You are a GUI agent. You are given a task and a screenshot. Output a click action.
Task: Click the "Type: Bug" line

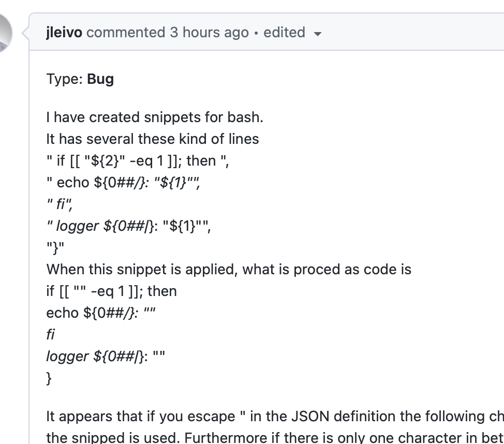80,79
